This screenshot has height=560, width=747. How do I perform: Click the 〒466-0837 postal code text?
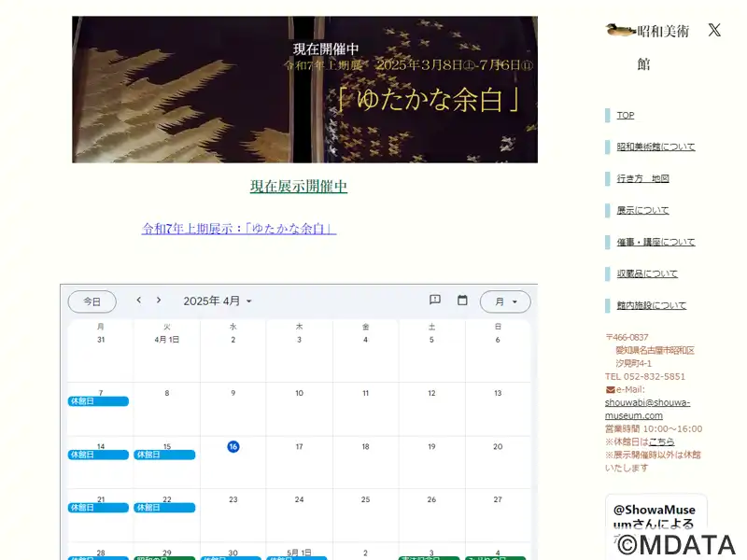[627, 337]
